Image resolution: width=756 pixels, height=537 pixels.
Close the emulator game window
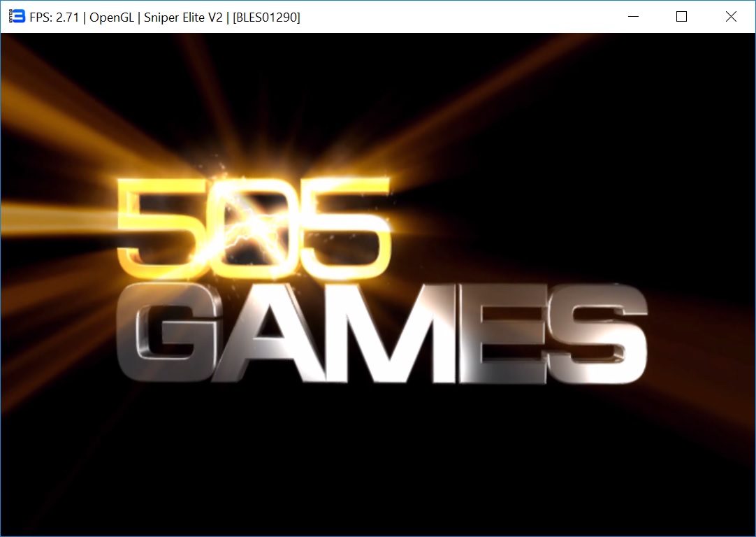(x=731, y=17)
